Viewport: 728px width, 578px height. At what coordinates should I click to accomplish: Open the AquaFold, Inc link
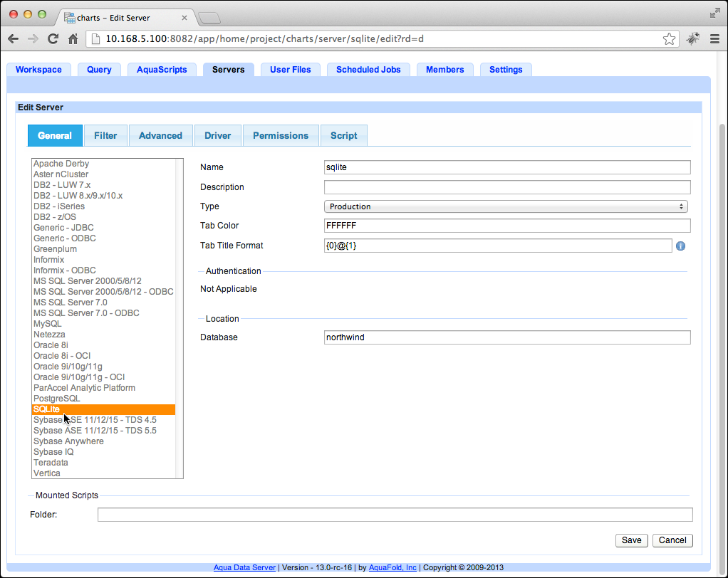tap(392, 567)
